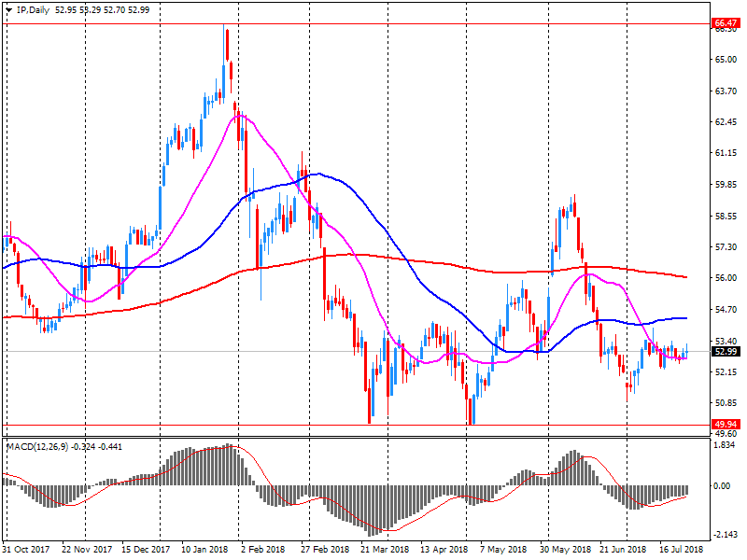This screenshot has width=747, height=560.
Task: Click the current price label 52.99
Action: pos(726,352)
